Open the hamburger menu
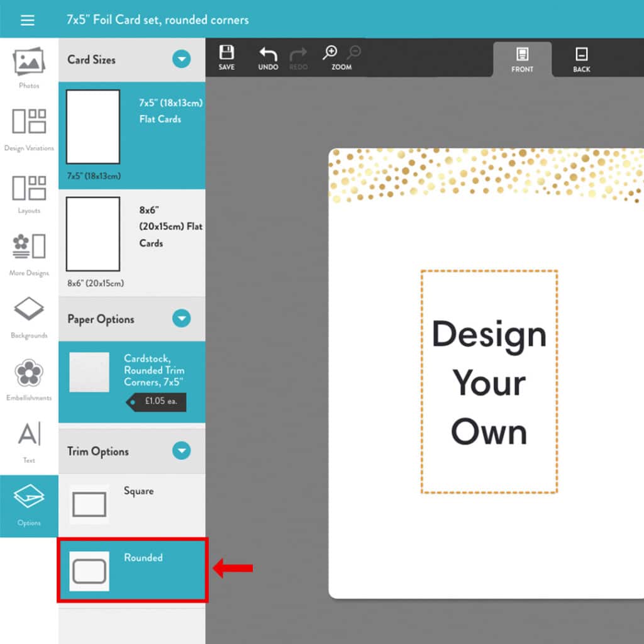Image resolution: width=644 pixels, height=644 pixels. click(28, 19)
